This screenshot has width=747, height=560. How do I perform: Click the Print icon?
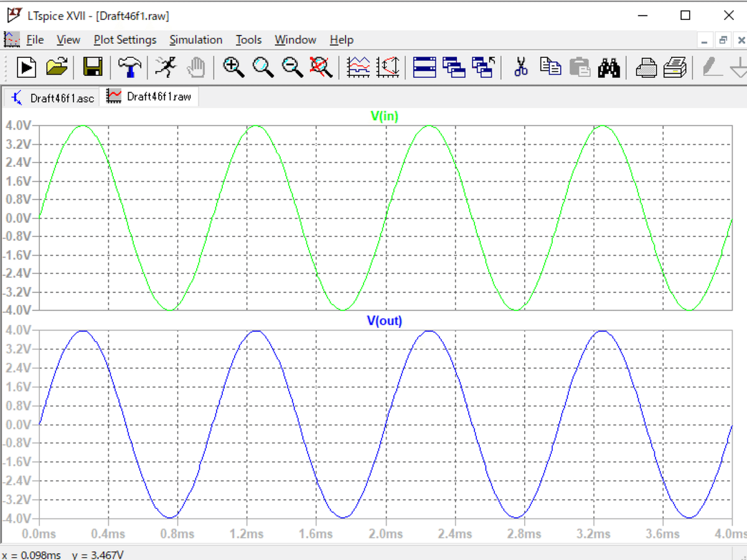[675, 67]
